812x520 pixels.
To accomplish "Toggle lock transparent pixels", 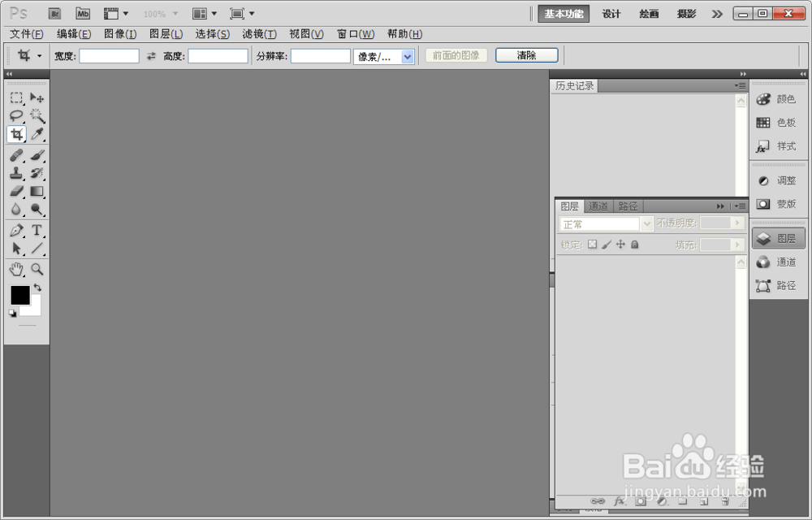I will [594, 244].
